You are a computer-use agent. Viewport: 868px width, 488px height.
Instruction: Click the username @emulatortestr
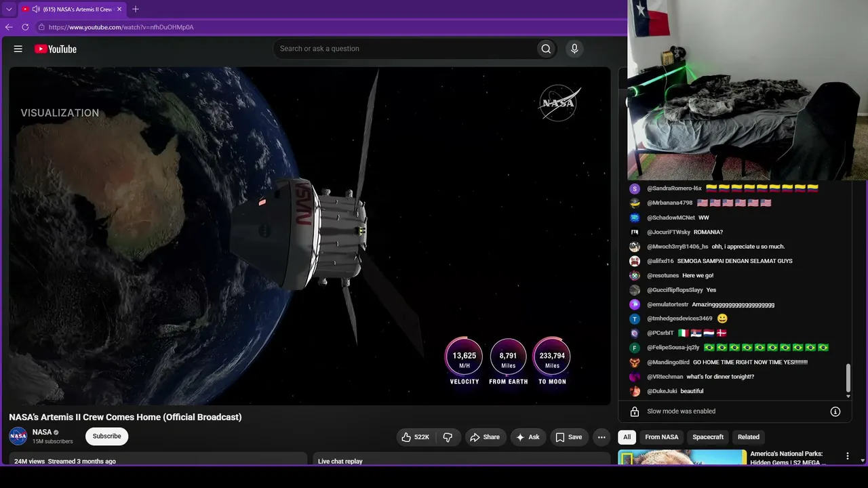point(668,305)
